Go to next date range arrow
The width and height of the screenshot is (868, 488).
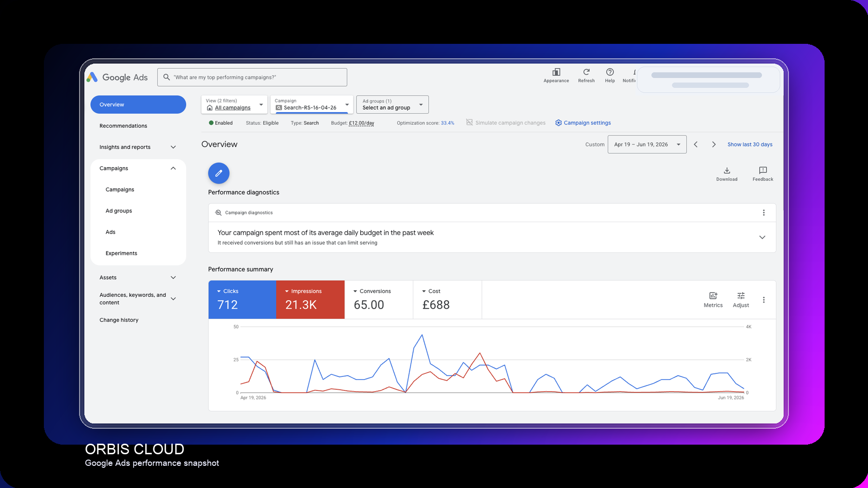pos(714,145)
